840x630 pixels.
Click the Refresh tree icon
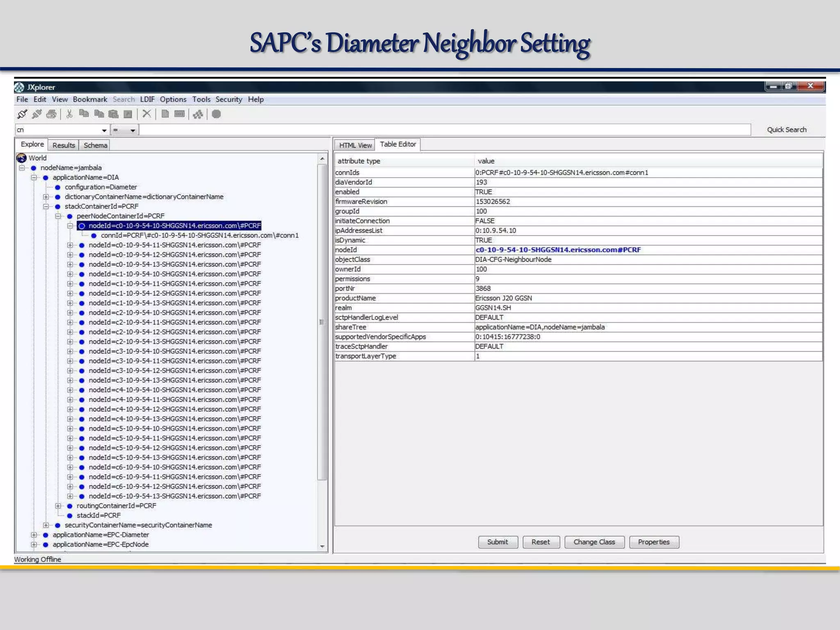[198, 114]
